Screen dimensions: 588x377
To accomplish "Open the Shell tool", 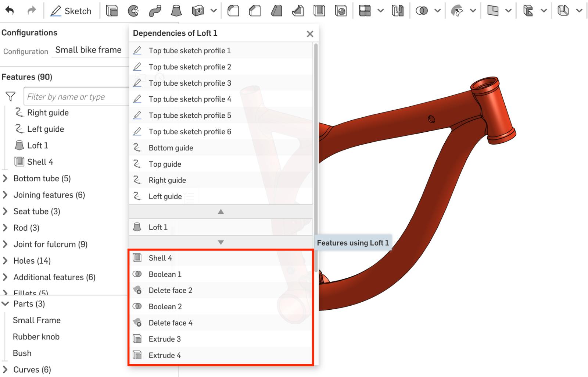I will (319, 11).
